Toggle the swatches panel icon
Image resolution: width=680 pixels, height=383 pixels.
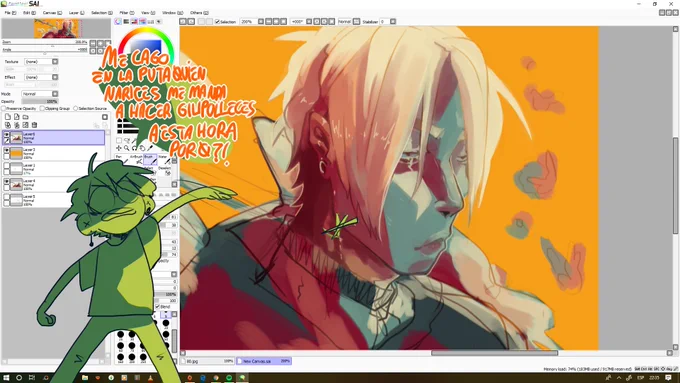pos(151,21)
